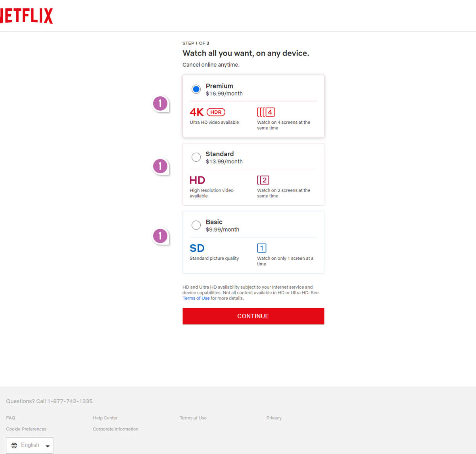
Task: Click the 4K HDR icon
Action: click(x=207, y=112)
